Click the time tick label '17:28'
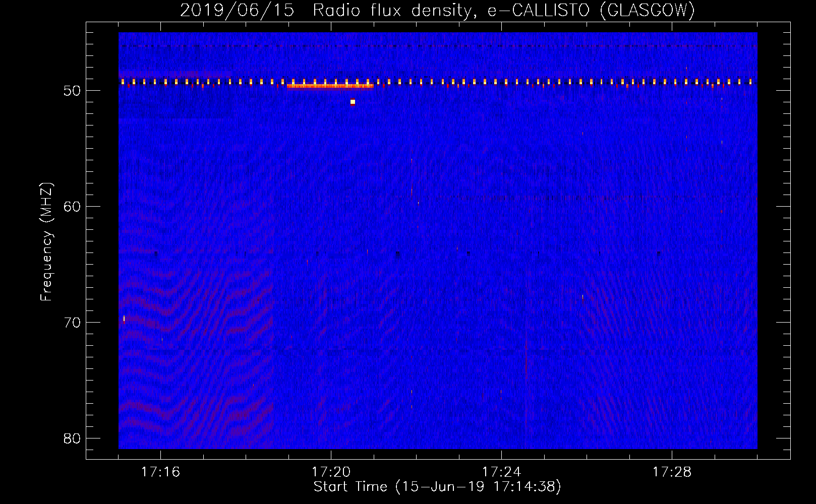 (672, 472)
